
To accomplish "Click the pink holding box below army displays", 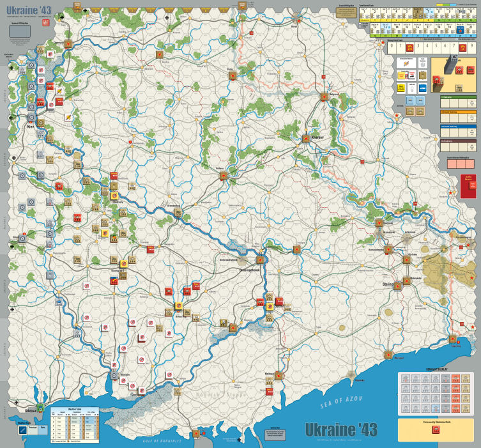I will [x=461, y=164].
